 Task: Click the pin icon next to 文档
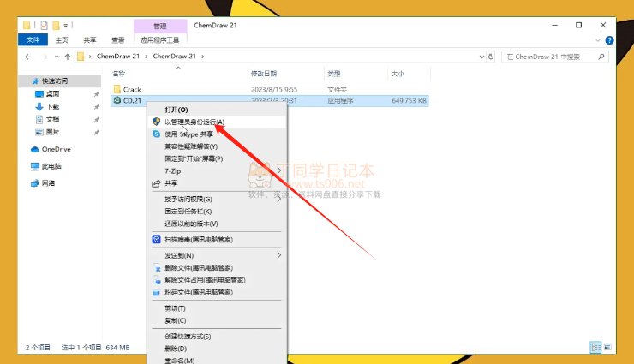coord(97,120)
